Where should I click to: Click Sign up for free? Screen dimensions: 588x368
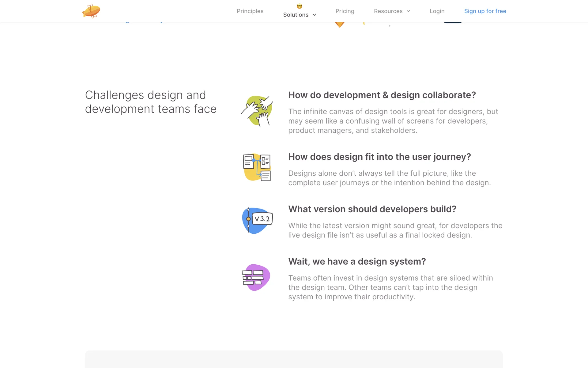[x=485, y=11]
